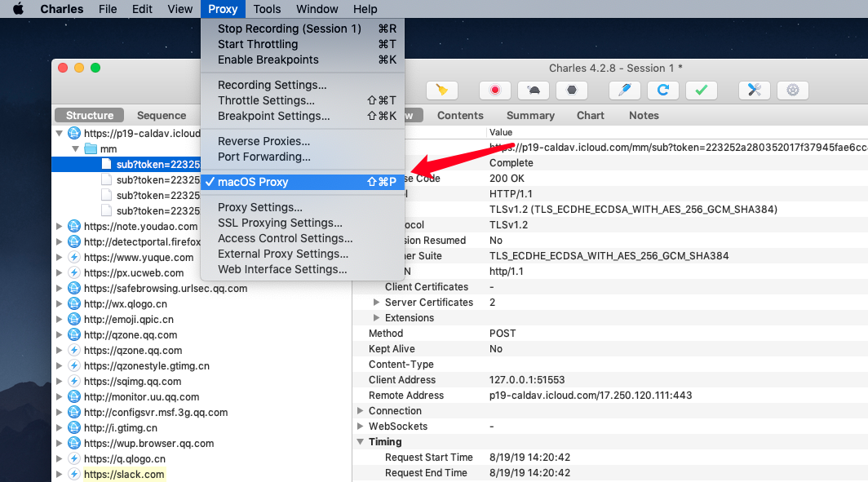Open the Tools wrench icon
Screen dimensions: 868x482
coord(755,91)
